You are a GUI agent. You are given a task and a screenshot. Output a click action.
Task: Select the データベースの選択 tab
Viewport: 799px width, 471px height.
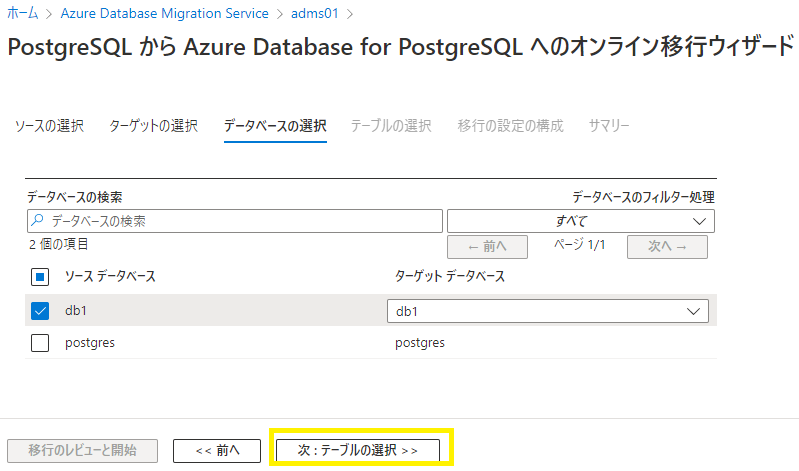[x=275, y=125]
